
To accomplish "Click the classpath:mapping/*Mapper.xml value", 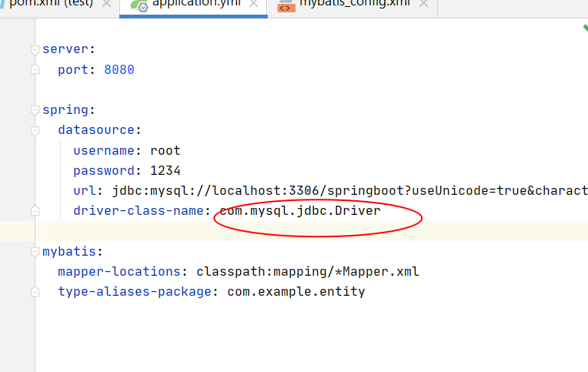I will click(308, 272).
